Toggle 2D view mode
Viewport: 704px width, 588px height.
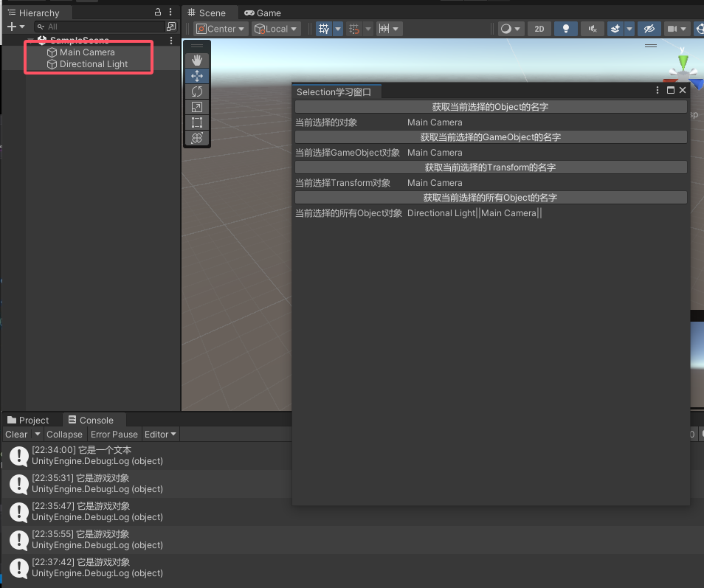point(539,30)
